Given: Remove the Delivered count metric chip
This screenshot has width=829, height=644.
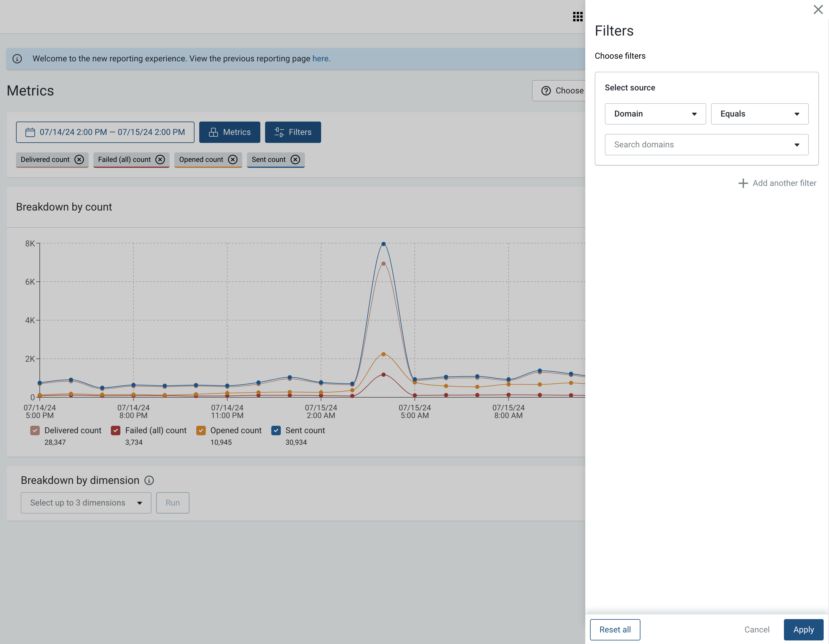Looking at the screenshot, I should 79,160.
